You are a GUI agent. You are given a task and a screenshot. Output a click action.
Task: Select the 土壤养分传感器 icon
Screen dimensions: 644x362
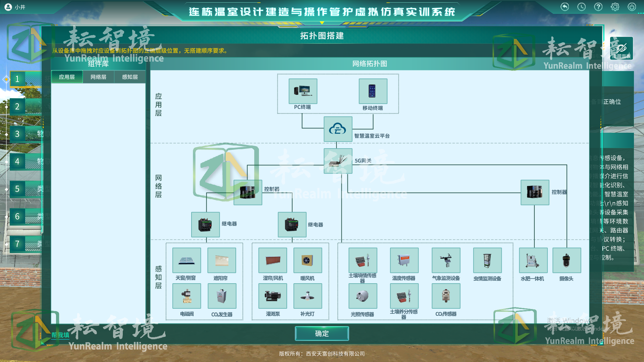click(x=405, y=296)
